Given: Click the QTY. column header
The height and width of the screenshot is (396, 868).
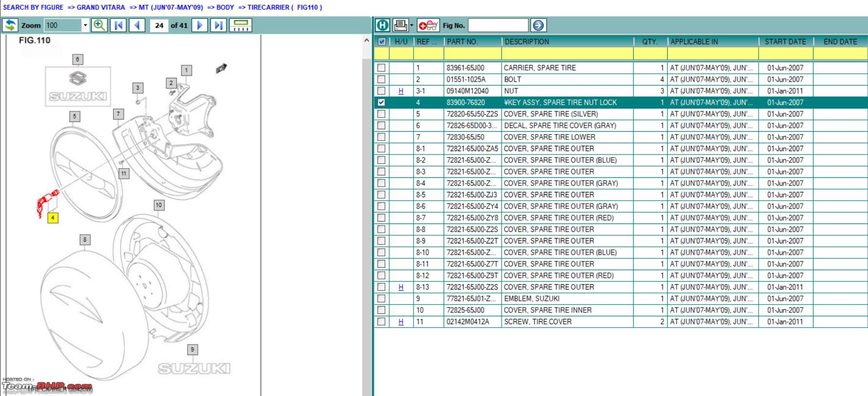Looking at the screenshot, I should tap(650, 42).
